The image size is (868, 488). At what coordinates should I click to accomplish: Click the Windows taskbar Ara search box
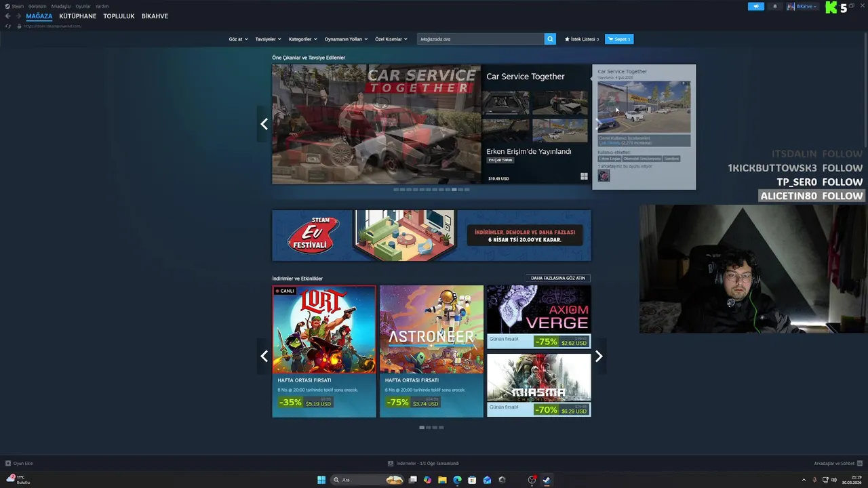(367, 480)
